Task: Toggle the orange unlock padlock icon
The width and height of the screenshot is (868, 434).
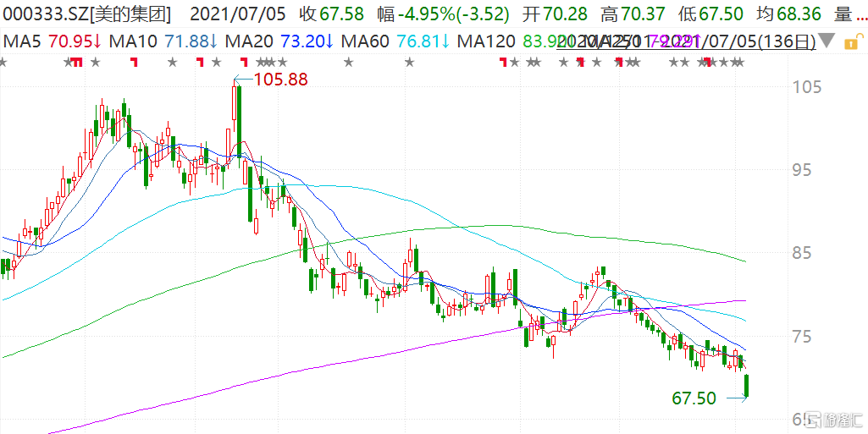Action: (x=854, y=41)
